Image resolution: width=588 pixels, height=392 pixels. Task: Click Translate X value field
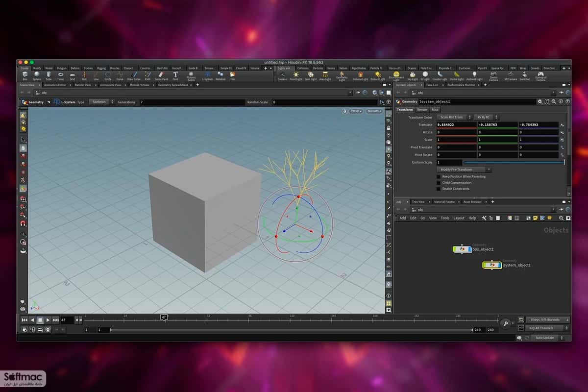click(x=456, y=125)
